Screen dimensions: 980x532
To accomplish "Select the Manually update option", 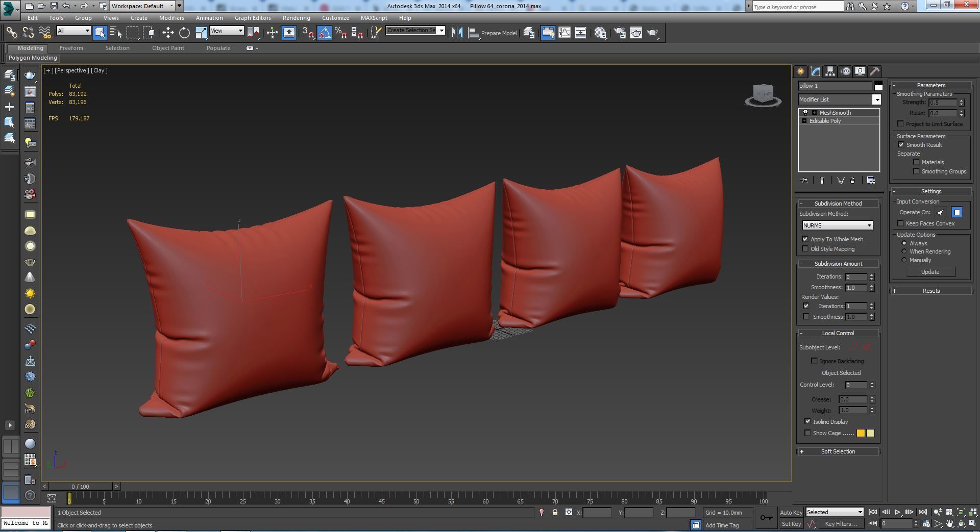I will coord(904,260).
